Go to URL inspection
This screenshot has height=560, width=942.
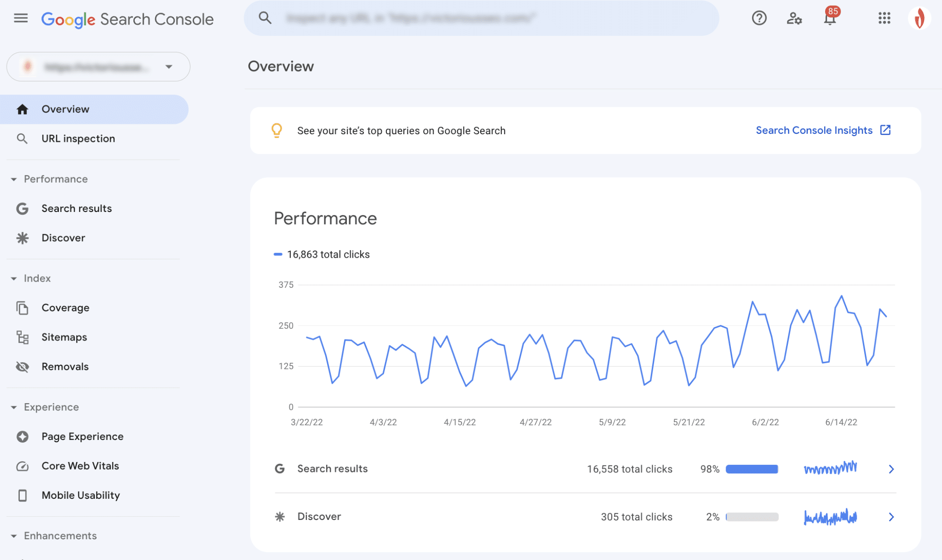click(x=94, y=138)
